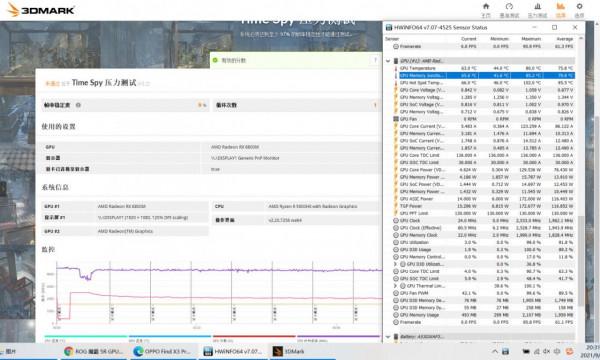Click the Minimum column header in HWiNFO
This screenshot has width=600, height=360.
(x=500, y=39)
